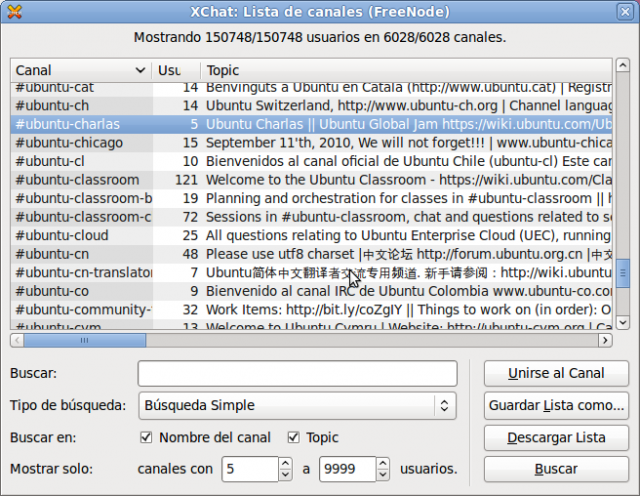The height and width of the screenshot is (496, 640).
Task: Click the Please use utf8 charset topic
Action: [x=409, y=254]
